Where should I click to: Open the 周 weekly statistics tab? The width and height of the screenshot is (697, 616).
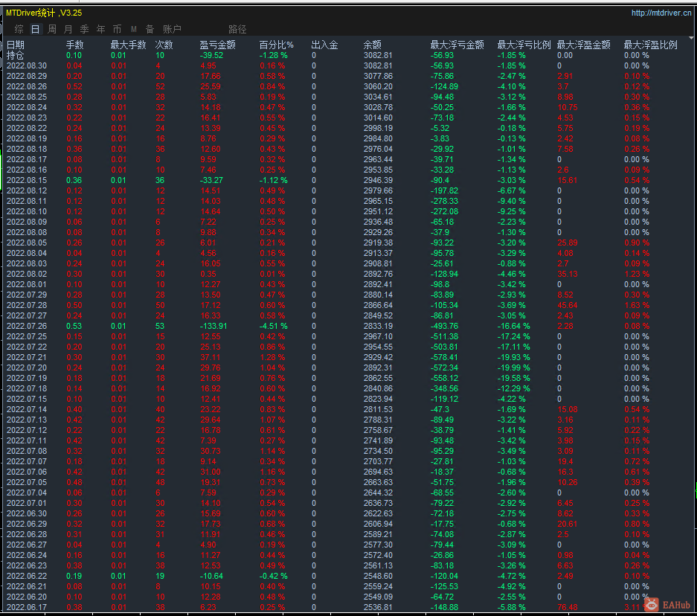click(52, 29)
